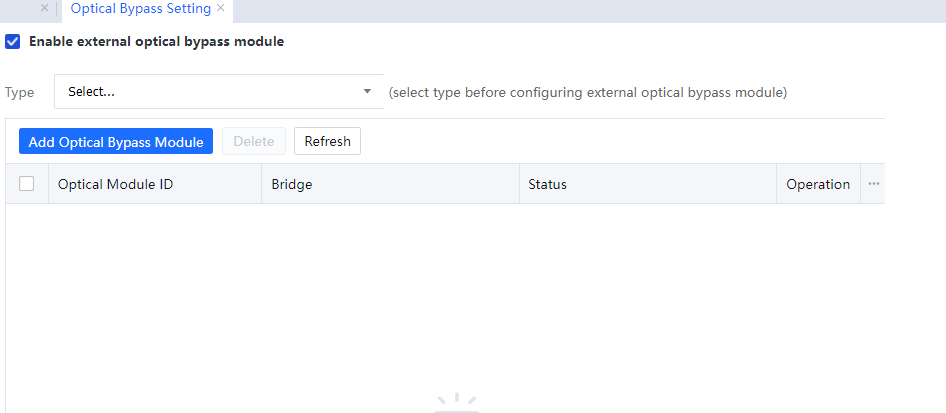
Task: Switch to the Optical Bypass Setting tab
Action: [140, 9]
